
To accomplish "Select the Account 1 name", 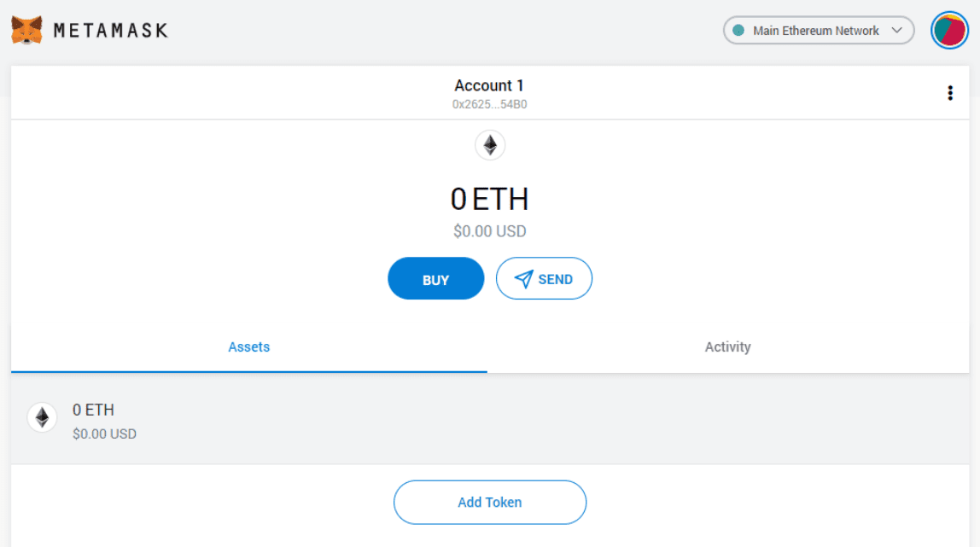I will tap(489, 85).
